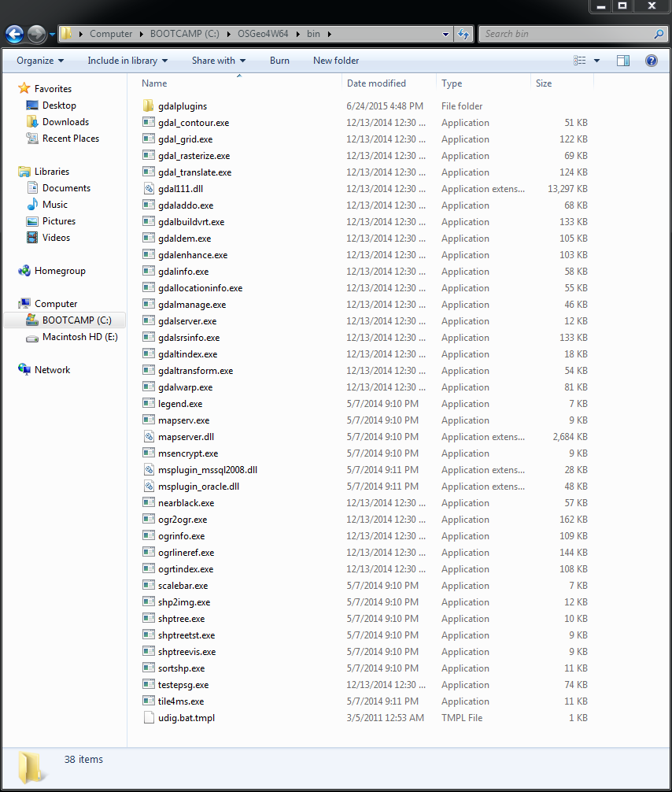
Task: Open Videos library
Action: click(x=56, y=238)
